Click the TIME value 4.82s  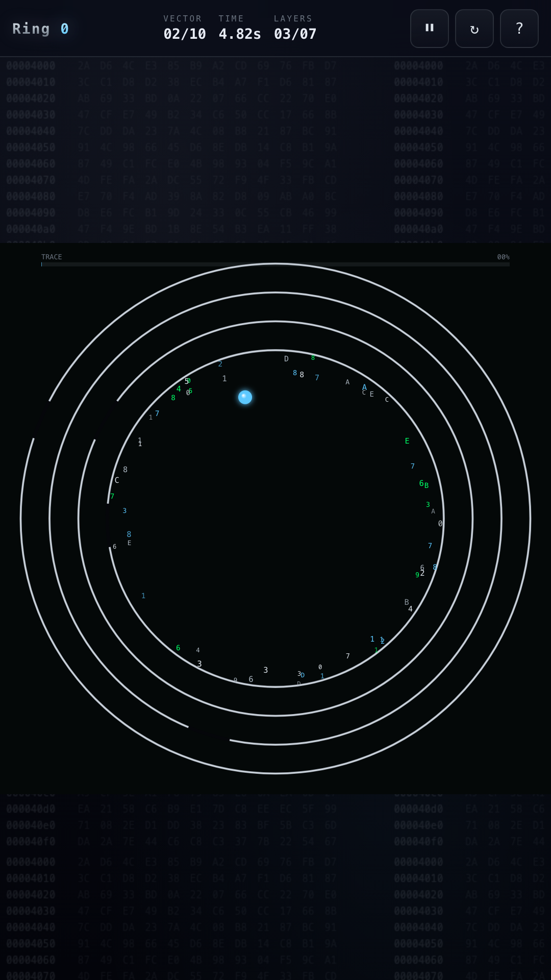tap(240, 34)
